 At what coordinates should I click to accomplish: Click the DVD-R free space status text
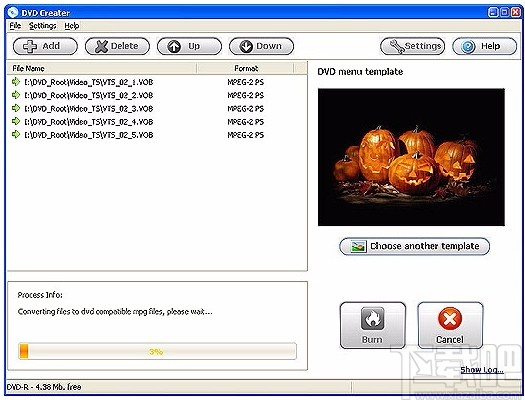click(x=44, y=387)
